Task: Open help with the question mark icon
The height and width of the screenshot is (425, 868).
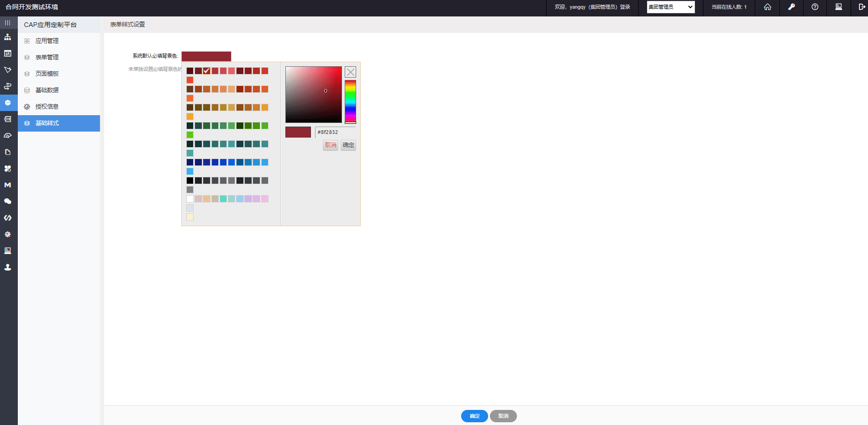Action: pyautogui.click(x=815, y=7)
